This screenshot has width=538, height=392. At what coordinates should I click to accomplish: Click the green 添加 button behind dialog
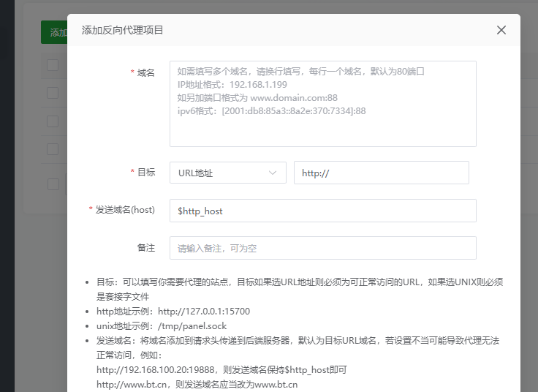(x=54, y=32)
